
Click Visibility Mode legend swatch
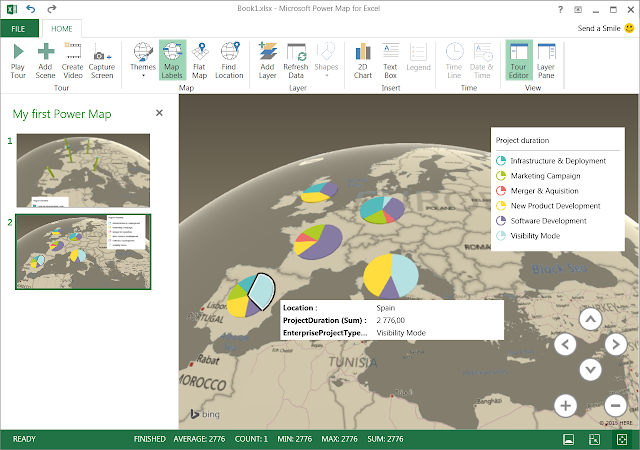pyautogui.click(x=501, y=236)
